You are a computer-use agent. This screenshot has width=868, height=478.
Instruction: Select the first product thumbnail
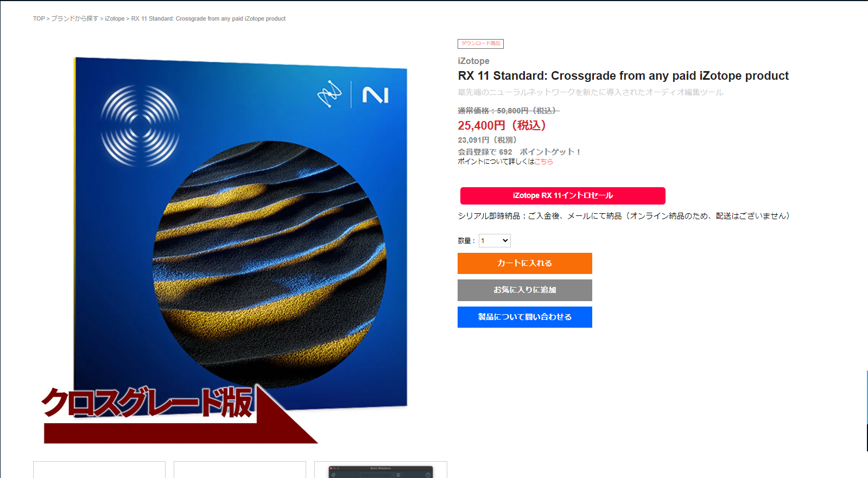click(x=99, y=470)
